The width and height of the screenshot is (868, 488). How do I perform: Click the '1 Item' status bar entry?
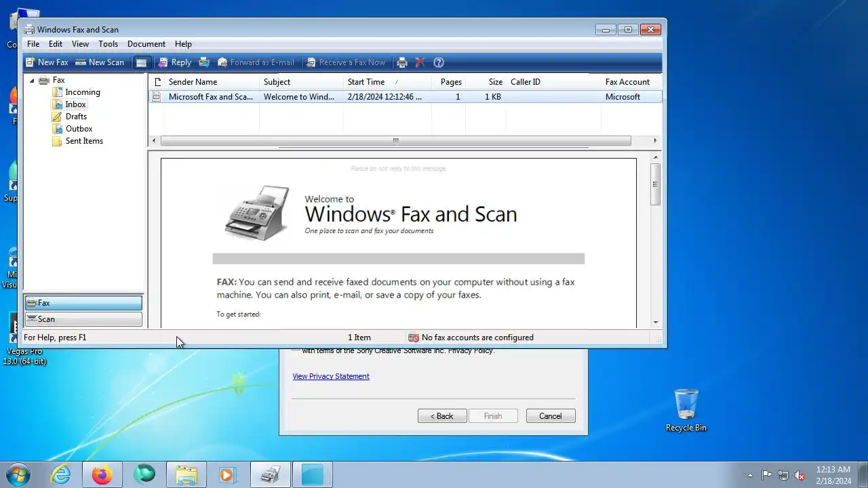coord(359,338)
